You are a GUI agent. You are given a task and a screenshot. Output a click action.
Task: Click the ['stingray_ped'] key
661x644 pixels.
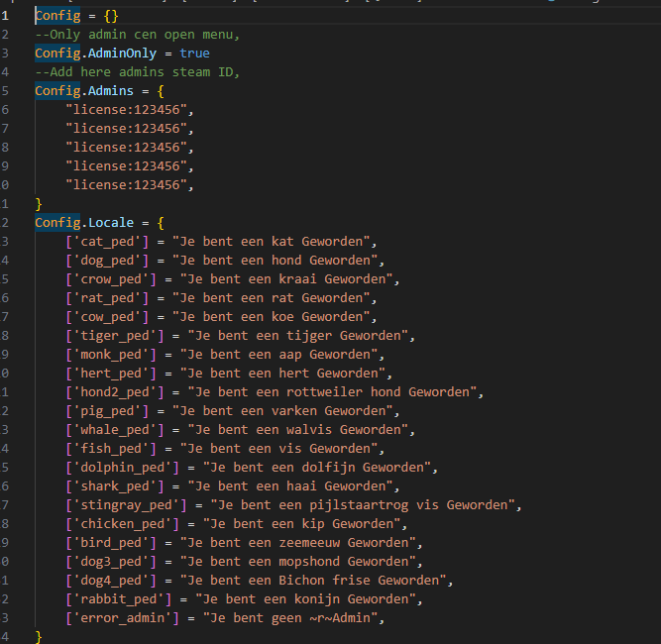click(x=126, y=505)
